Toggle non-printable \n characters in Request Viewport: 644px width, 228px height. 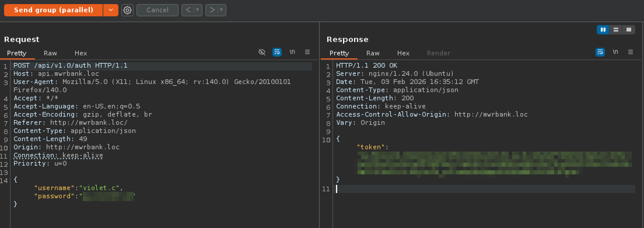point(292,52)
